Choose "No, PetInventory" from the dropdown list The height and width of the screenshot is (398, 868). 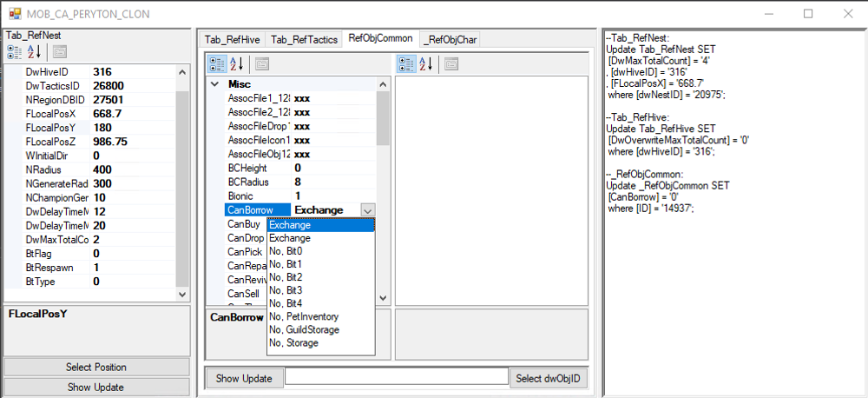(x=304, y=317)
